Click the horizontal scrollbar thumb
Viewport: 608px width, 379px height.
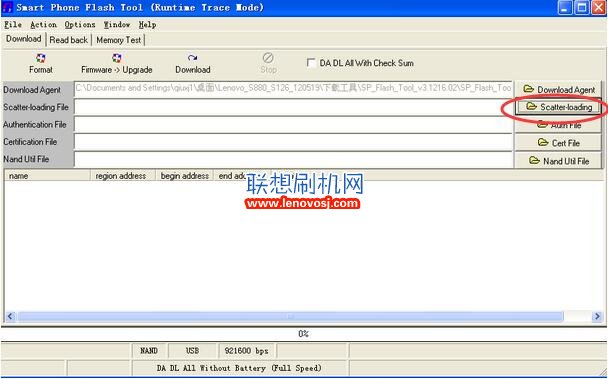(x=290, y=317)
